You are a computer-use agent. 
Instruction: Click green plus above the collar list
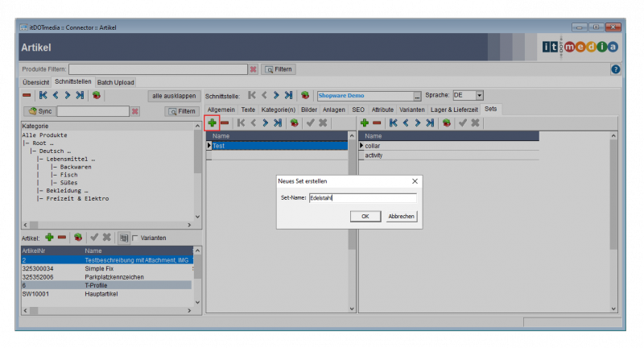(365, 122)
